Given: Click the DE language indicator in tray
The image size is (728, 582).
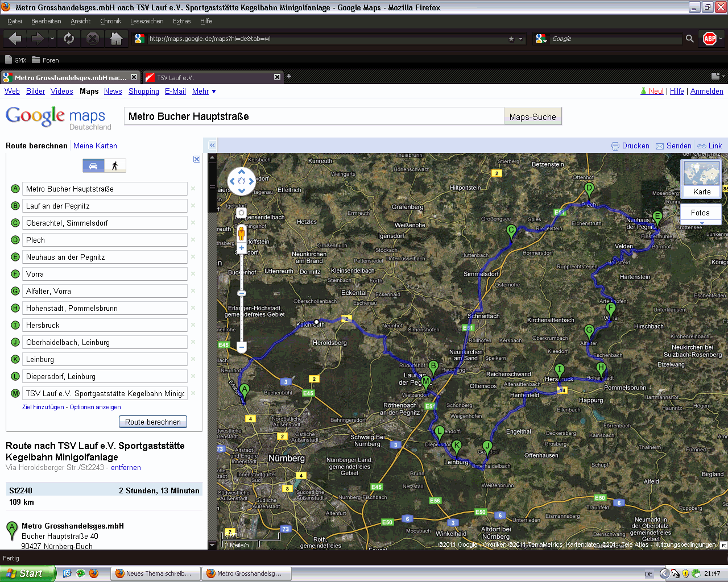Looking at the screenshot, I should (649, 574).
